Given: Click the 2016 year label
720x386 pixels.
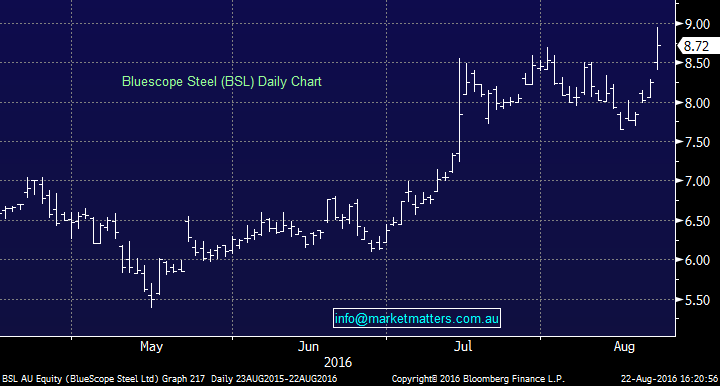Looking at the screenshot, I should point(338,363).
